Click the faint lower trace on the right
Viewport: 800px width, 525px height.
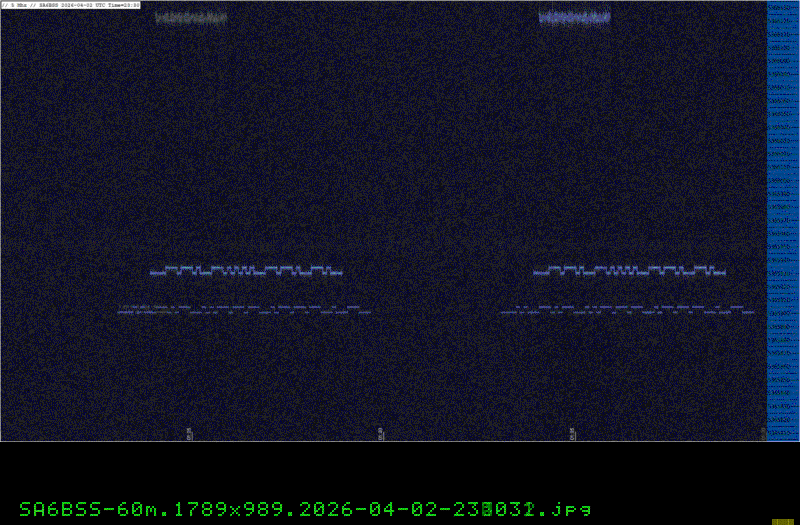pos(627,310)
